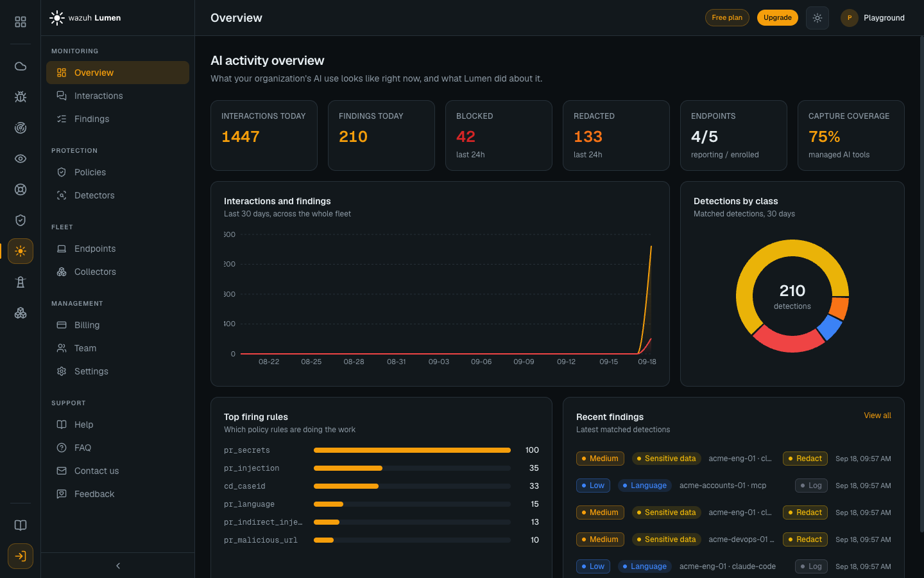This screenshot has width=924, height=578.
Task: Open the FAQ page
Action: point(117,448)
